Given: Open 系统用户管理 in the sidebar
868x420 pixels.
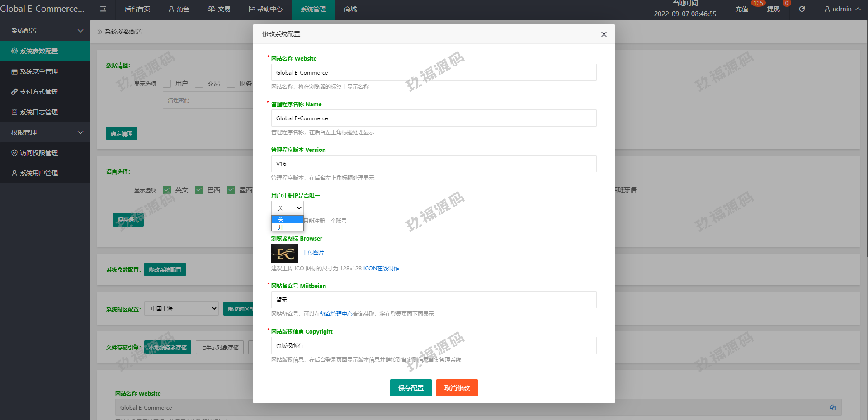Looking at the screenshot, I should coord(39,173).
